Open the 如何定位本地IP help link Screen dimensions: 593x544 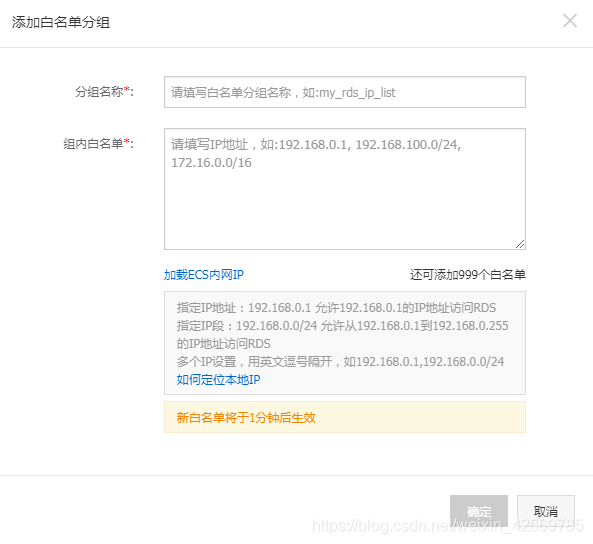(x=218, y=379)
